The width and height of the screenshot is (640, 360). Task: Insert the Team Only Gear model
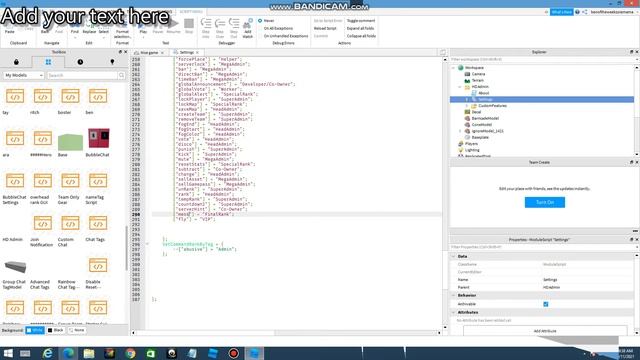[x=70, y=181]
